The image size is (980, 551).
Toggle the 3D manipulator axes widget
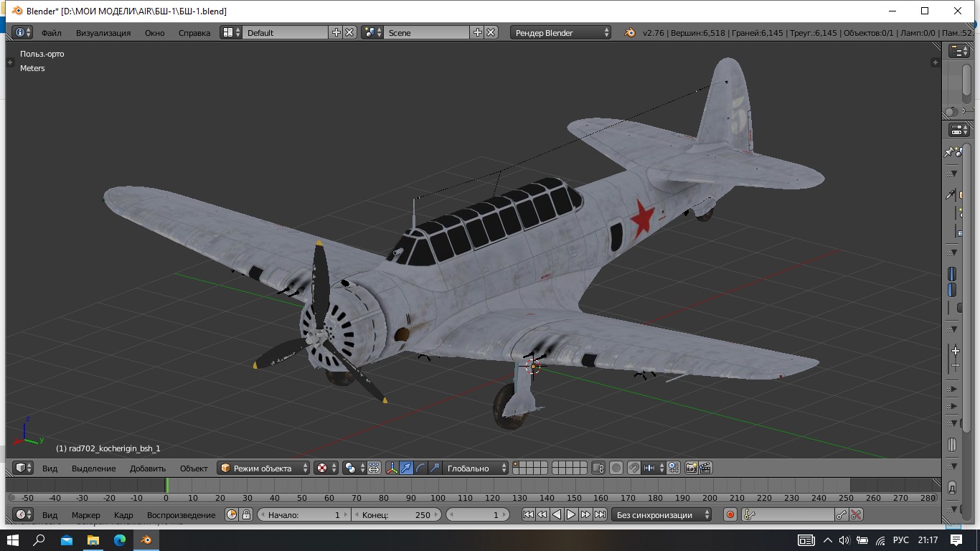pos(392,468)
